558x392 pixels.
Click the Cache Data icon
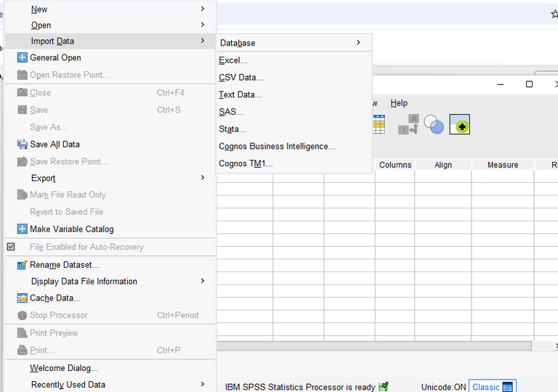pyautogui.click(x=22, y=298)
